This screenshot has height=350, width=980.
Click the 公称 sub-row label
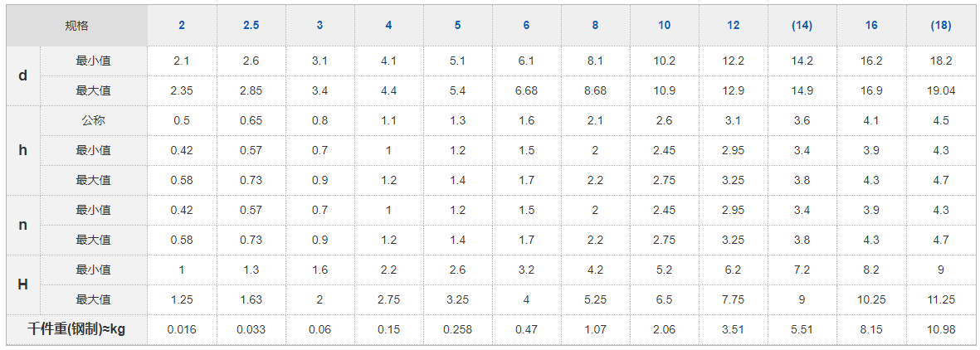(x=93, y=120)
